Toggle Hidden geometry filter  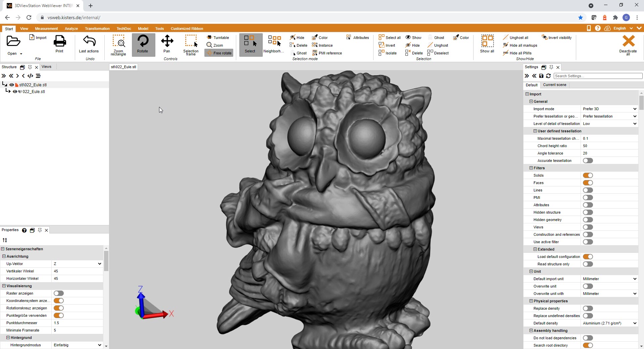pos(588,220)
